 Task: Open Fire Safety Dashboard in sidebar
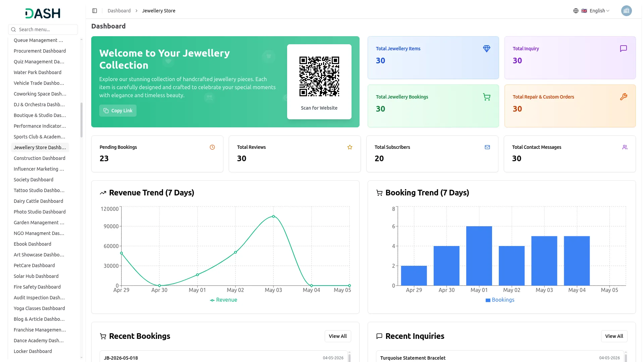pyautogui.click(x=40, y=287)
